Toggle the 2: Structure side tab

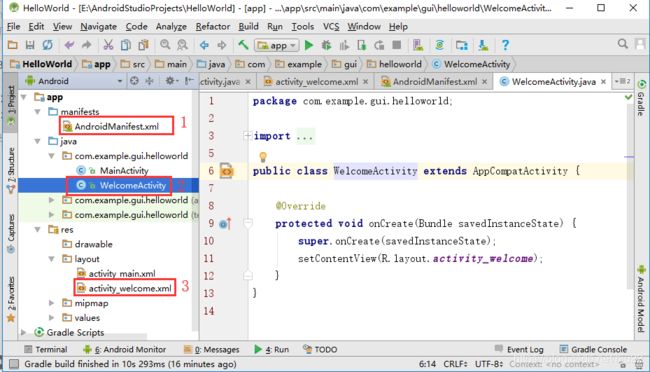click(x=11, y=170)
